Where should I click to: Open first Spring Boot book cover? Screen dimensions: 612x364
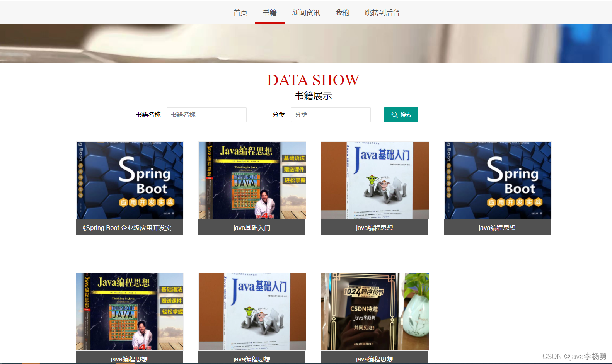(x=130, y=180)
